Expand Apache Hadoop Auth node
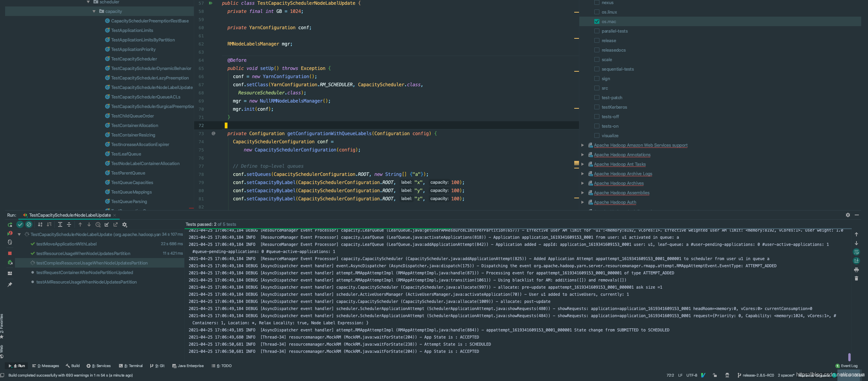Image resolution: width=868 pixels, height=381 pixels. coord(582,202)
